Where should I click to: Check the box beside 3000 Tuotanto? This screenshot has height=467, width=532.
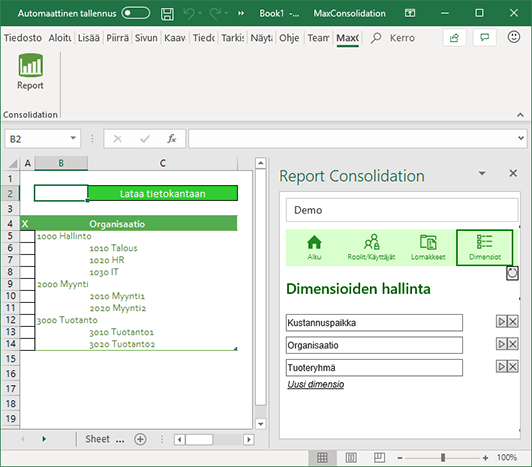[27, 320]
